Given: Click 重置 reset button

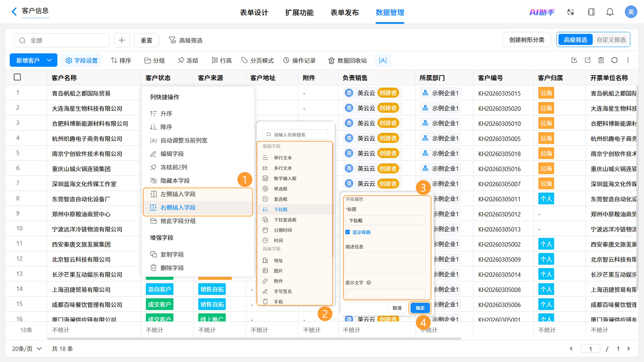Looking at the screenshot, I should (146, 40).
